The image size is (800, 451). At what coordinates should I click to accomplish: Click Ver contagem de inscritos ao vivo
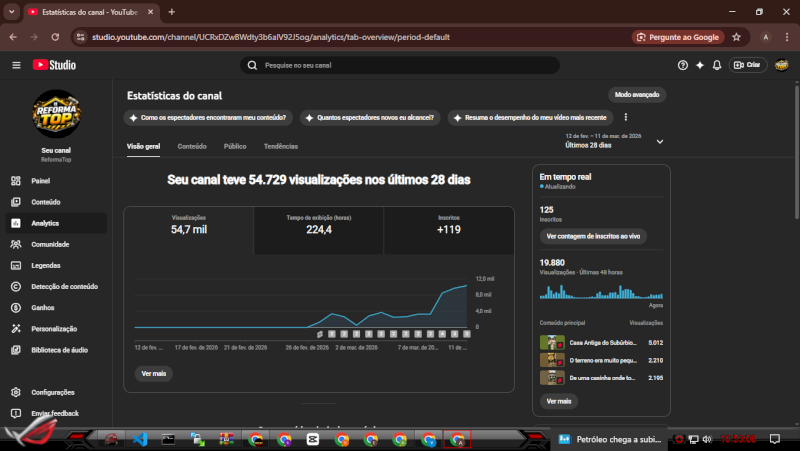[x=592, y=236]
